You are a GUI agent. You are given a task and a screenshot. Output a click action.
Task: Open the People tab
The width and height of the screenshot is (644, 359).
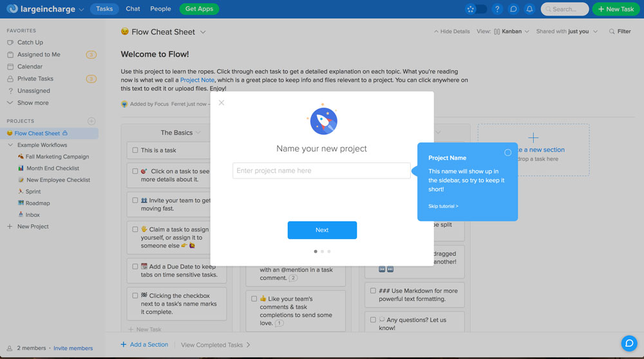(x=160, y=8)
